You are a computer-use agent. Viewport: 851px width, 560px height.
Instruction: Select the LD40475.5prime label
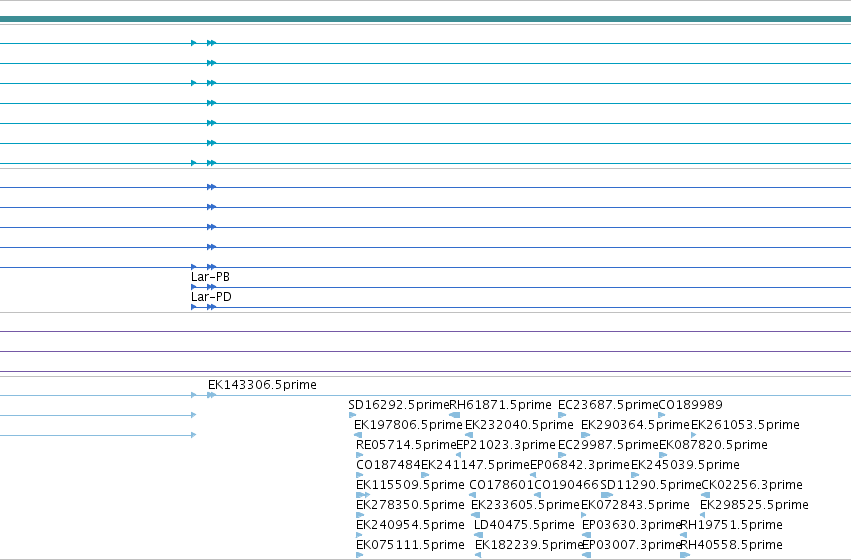[x=524, y=525]
